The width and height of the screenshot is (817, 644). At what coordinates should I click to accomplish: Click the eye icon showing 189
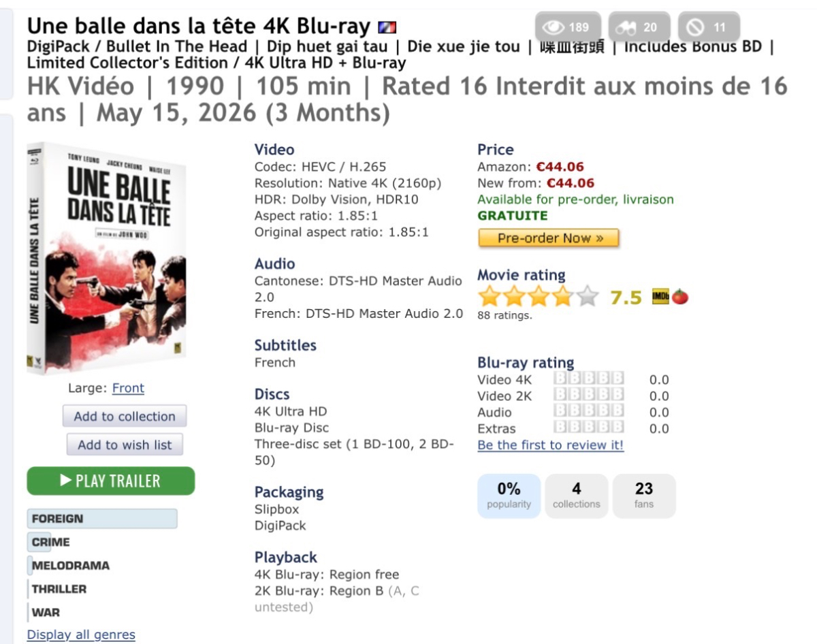click(554, 28)
